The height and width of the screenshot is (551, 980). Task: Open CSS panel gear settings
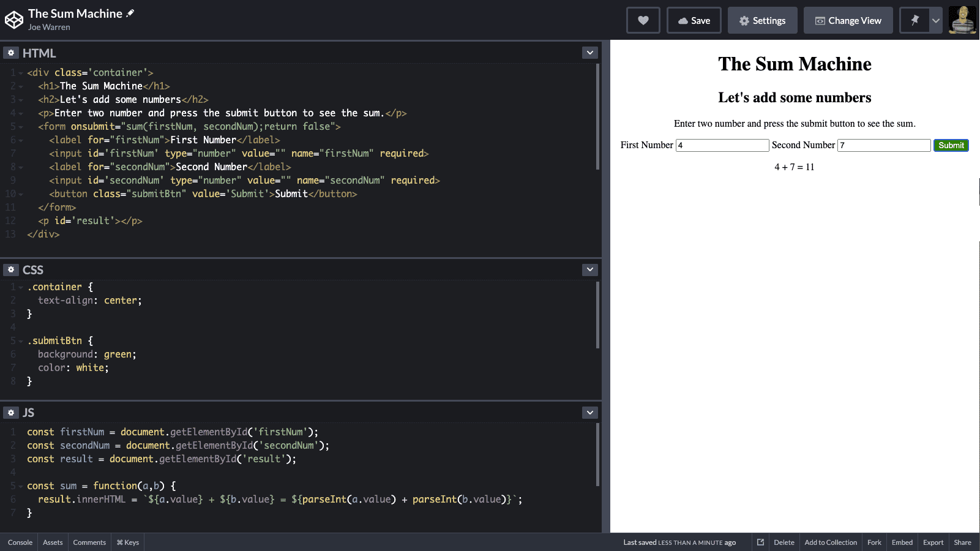11,270
